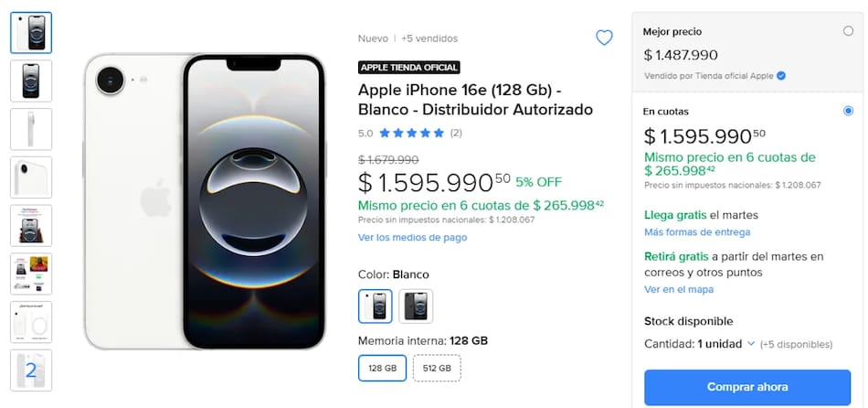
Task: Select the En cuotas radio option
Action: click(848, 111)
